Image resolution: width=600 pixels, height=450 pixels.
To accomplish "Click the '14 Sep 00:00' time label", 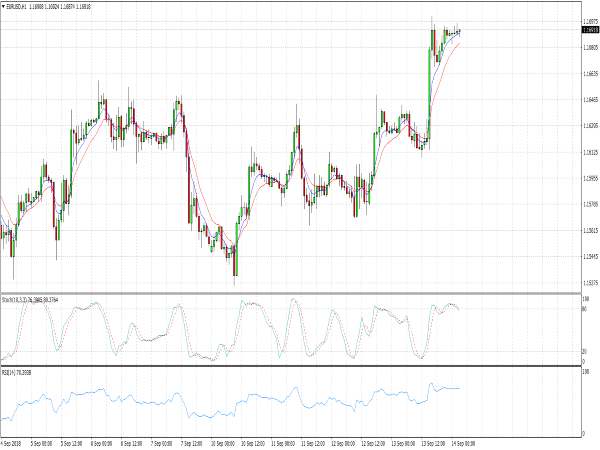I will click(x=463, y=443).
